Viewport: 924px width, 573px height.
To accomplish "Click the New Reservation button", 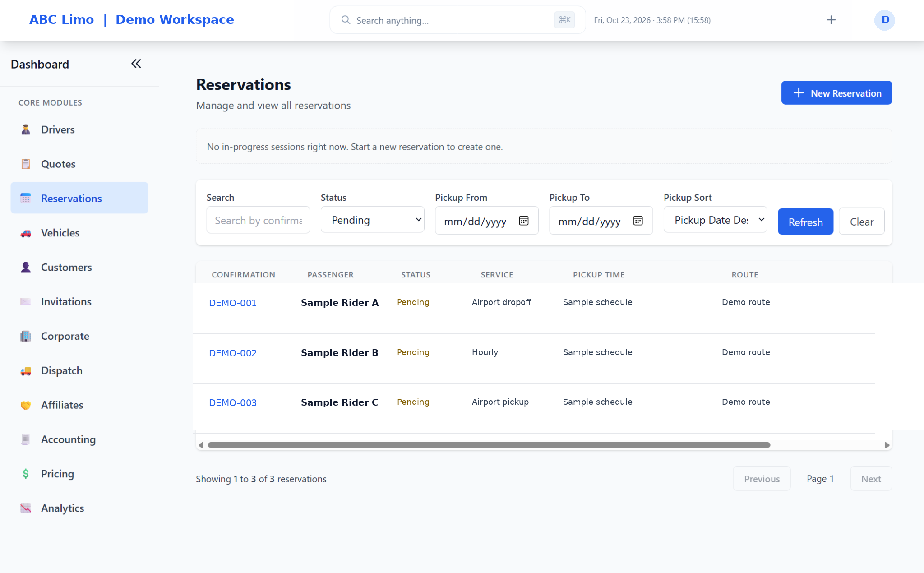I will coord(836,93).
